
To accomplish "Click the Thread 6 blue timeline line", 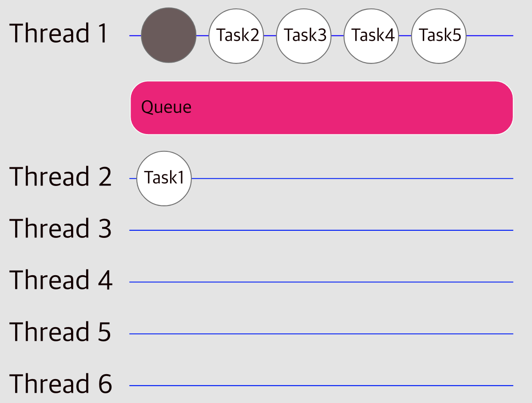I will point(321,385).
